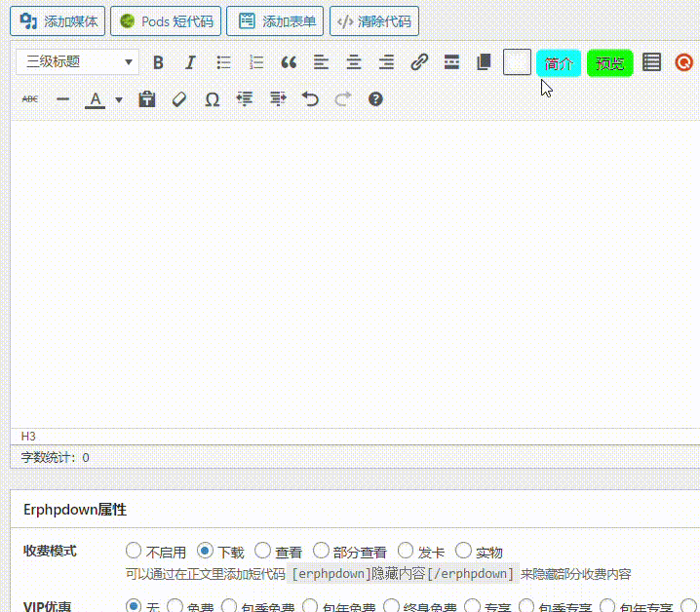
Task: Select 部分查看 charge mode
Action: (x=321, y=551)
